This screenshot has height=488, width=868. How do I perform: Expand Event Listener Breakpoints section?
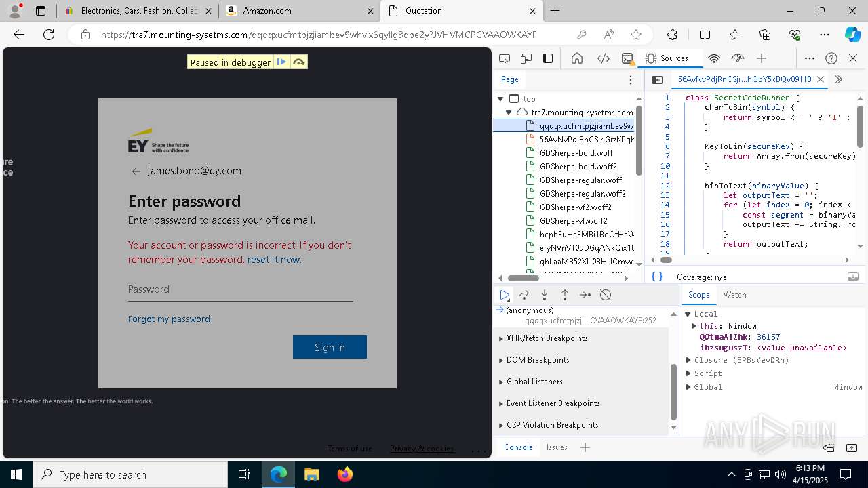point(501,403)
